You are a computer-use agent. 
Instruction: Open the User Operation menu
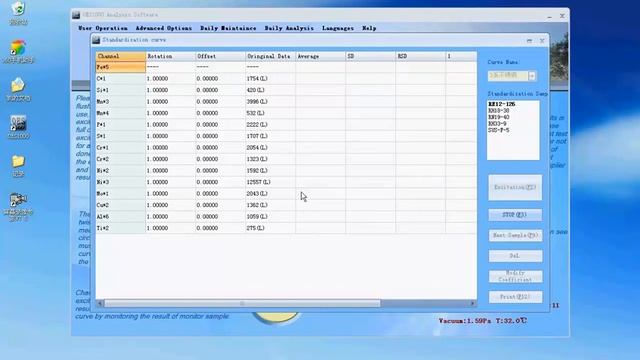click(103, 28)
